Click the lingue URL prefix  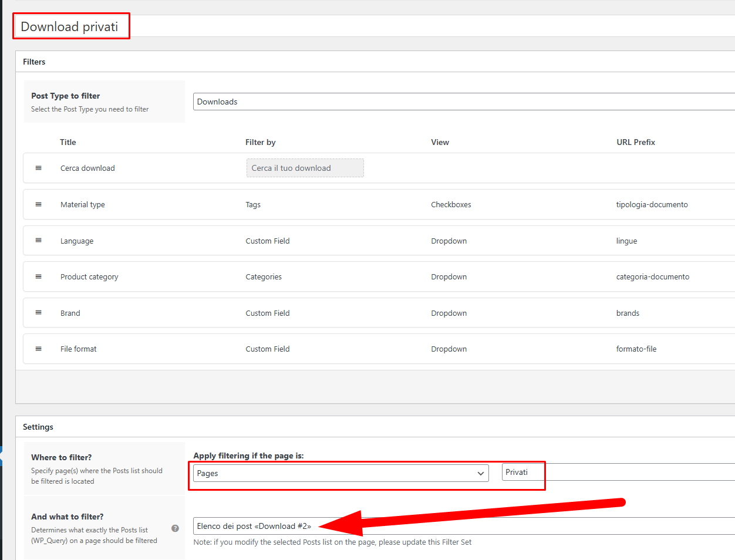point(626,241)
